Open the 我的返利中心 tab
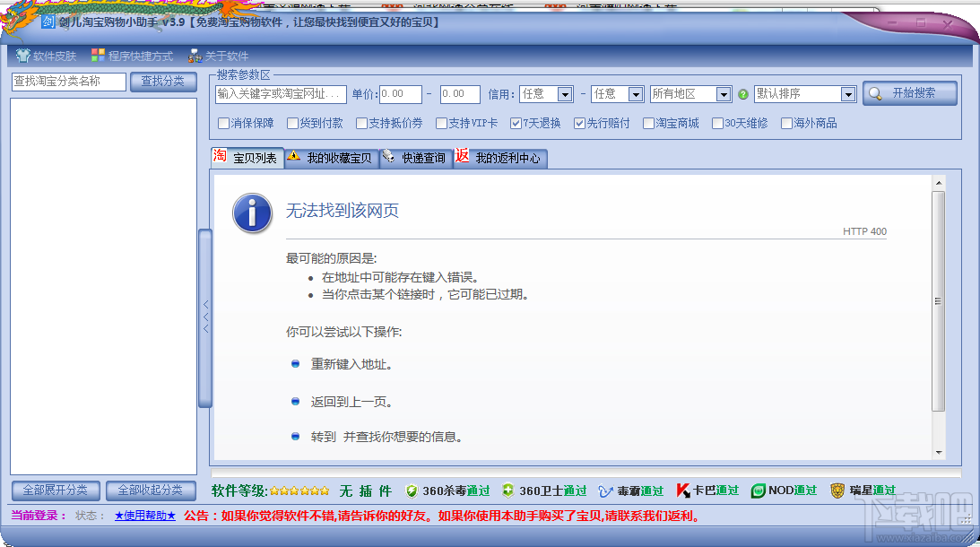Image resolution: width=980 pixels, height=547 pixels. [x=501, y=159]
